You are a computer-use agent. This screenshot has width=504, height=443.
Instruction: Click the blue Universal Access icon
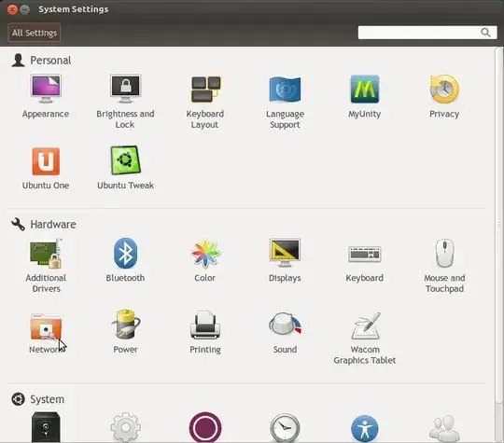(365, 429)
